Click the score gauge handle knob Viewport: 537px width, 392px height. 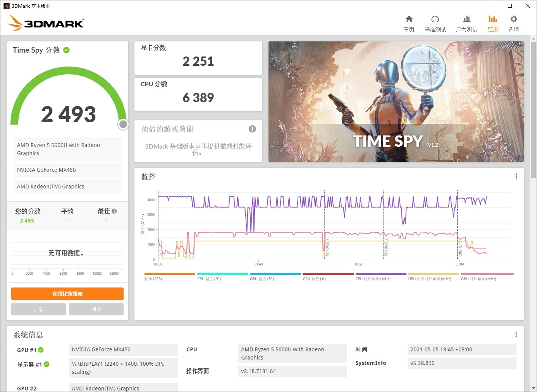[123, 124]
